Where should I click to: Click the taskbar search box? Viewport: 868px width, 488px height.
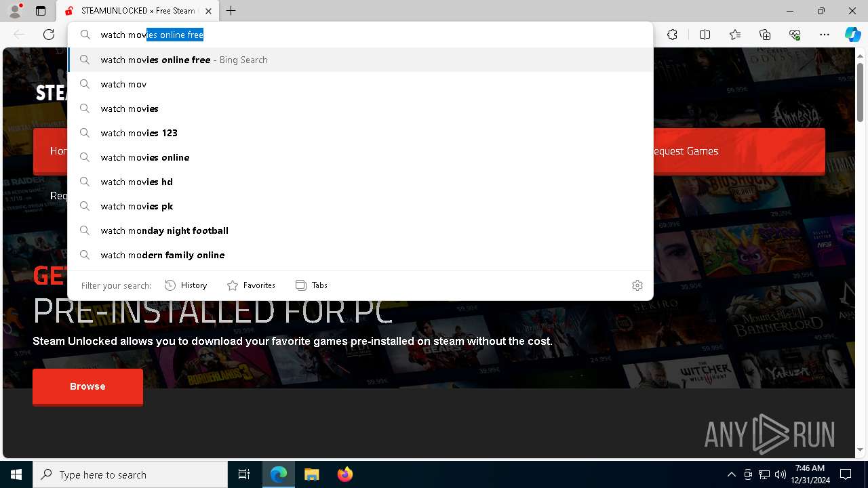130,474
